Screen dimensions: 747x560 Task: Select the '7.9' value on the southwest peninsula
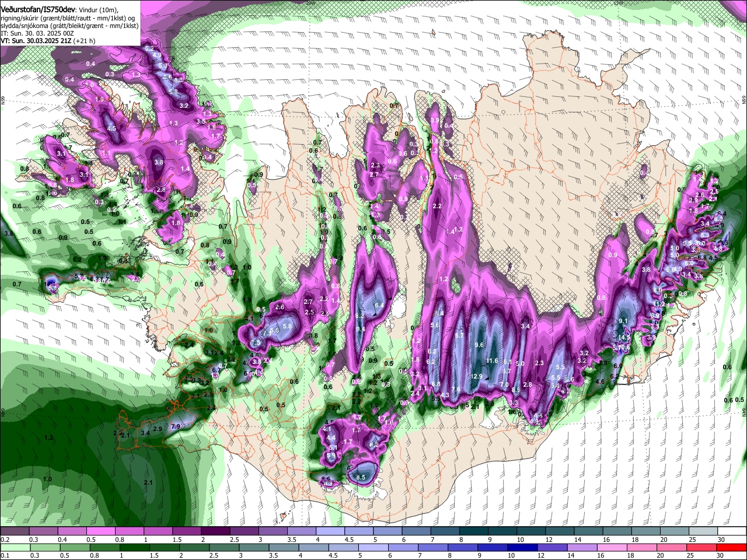click(x=175, y=427)
